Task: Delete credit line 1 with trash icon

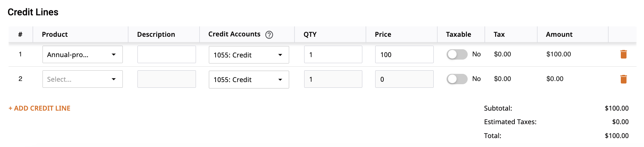Action: point(624,54)
